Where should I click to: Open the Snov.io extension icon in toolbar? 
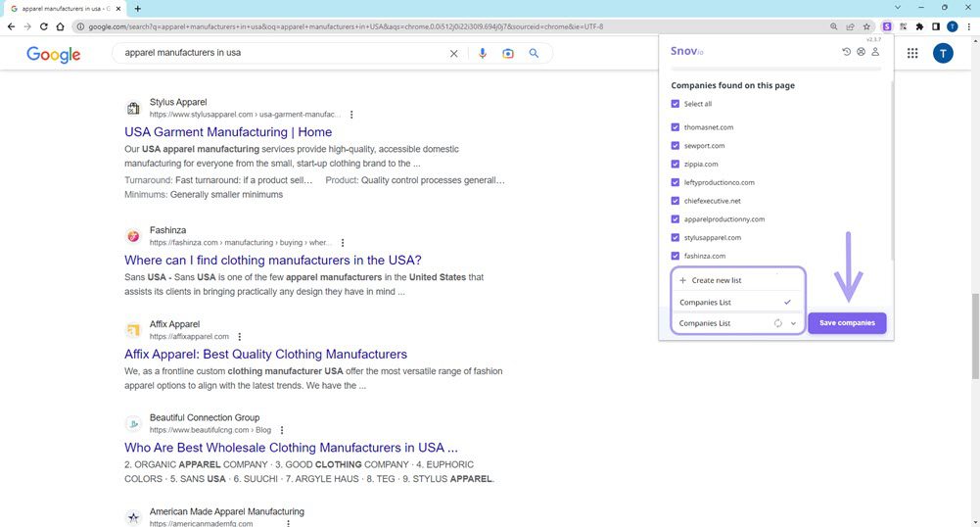click(x=886, y=26)
